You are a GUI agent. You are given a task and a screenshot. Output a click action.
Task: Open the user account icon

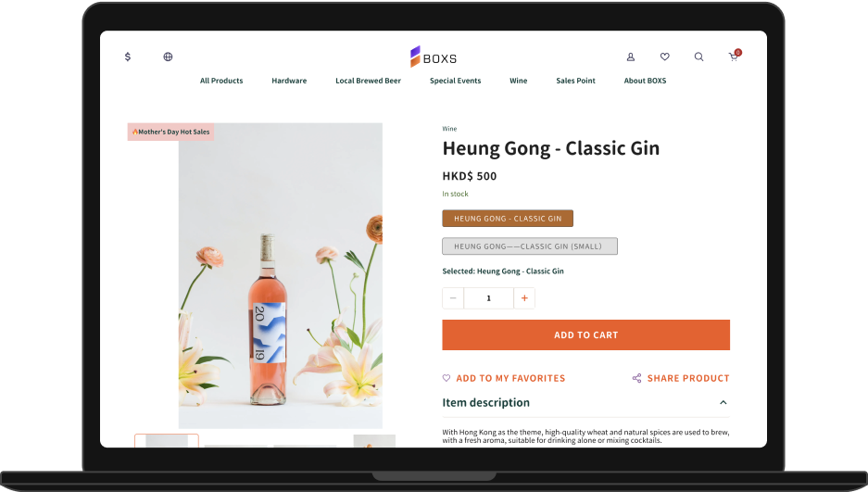[631, 57]
